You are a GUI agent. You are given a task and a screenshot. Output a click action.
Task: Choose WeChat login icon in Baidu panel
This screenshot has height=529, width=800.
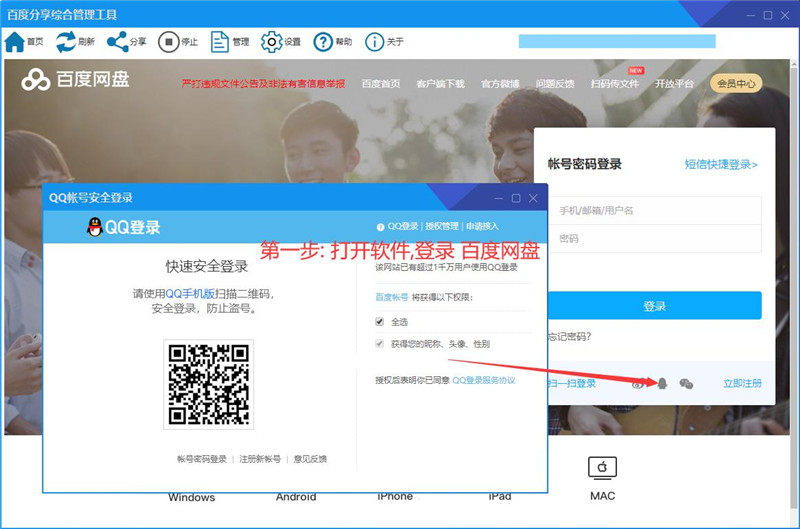686,384
